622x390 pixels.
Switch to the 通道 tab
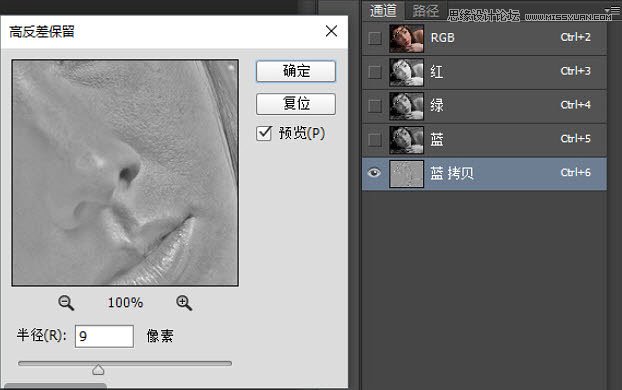(x=383, y=11)
